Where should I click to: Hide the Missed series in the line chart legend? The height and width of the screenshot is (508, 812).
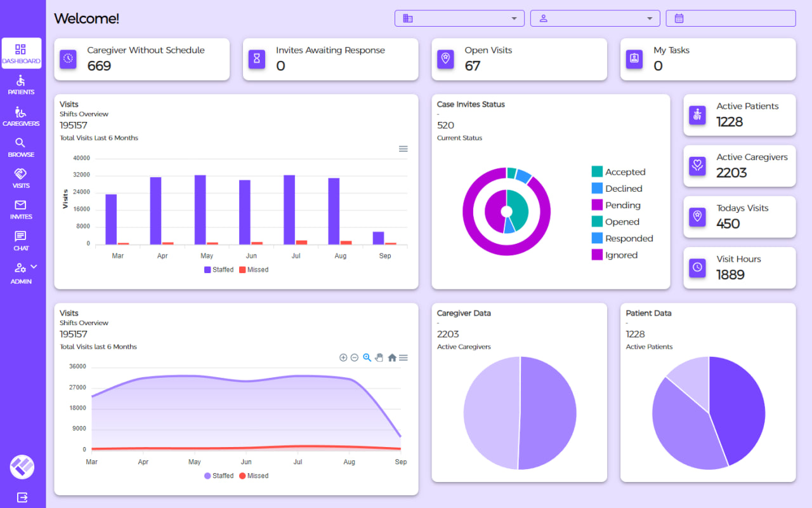[253, 475]
